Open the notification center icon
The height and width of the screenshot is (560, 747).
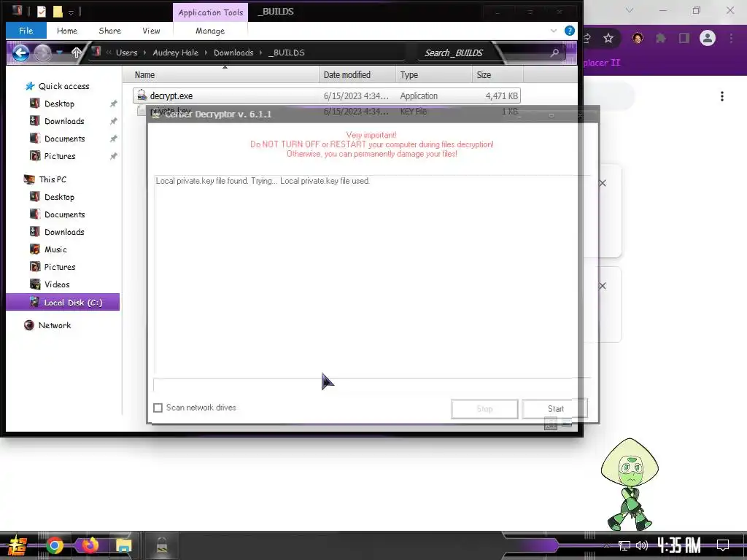(723, 545)
